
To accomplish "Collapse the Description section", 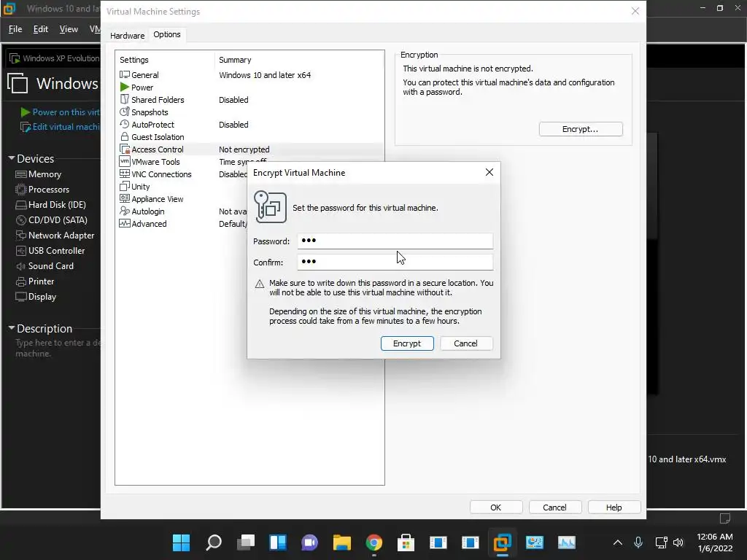I will pyautogui.click(x=12, y=327).
